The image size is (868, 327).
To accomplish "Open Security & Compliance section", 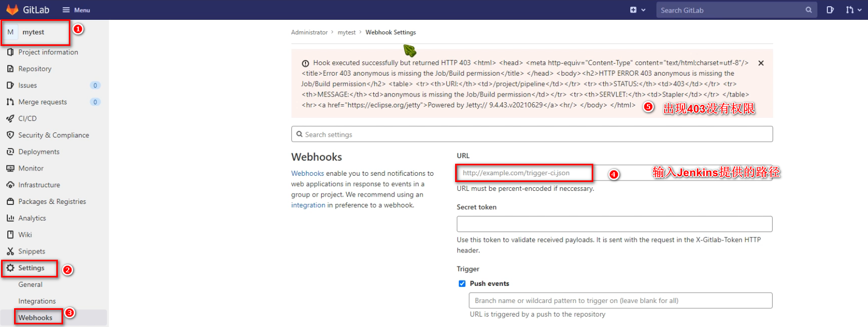I will (x=54, y=135).
